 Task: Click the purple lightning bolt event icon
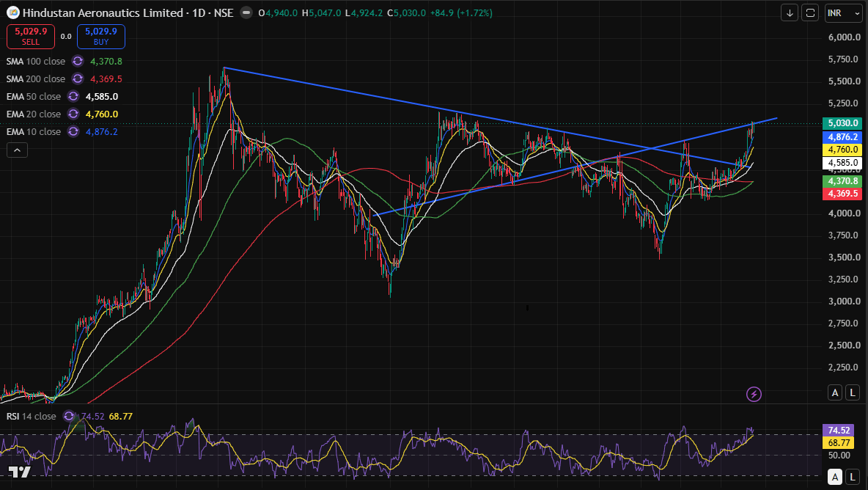754,394
